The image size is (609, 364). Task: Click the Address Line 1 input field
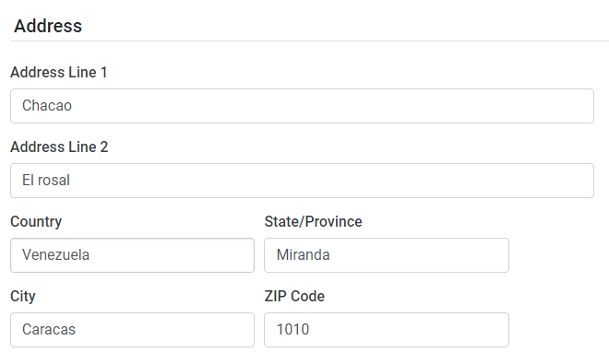click(x=302, y=106)
